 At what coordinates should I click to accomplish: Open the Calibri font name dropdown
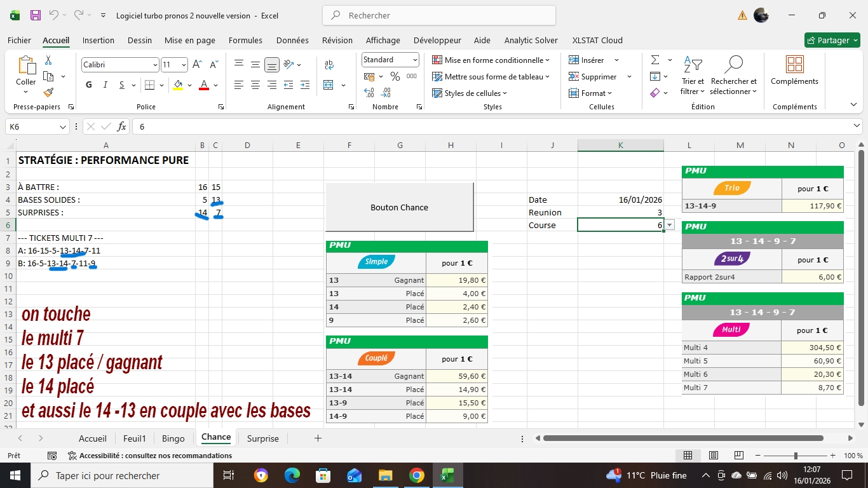(x=155, y=65)
